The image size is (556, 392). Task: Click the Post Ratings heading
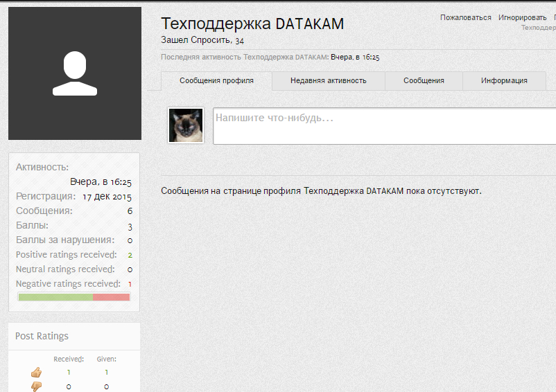[x=42, y=336]
